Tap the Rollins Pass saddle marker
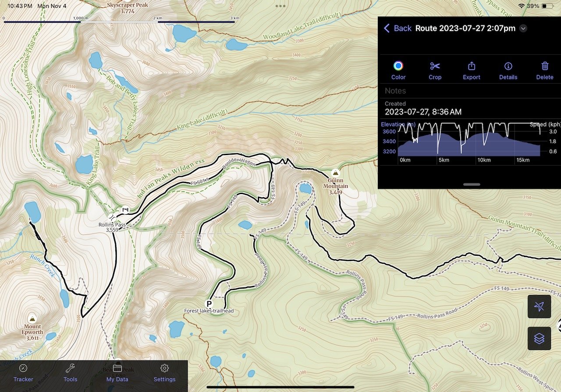The image size is (561, 392). (x=113, y=217)
